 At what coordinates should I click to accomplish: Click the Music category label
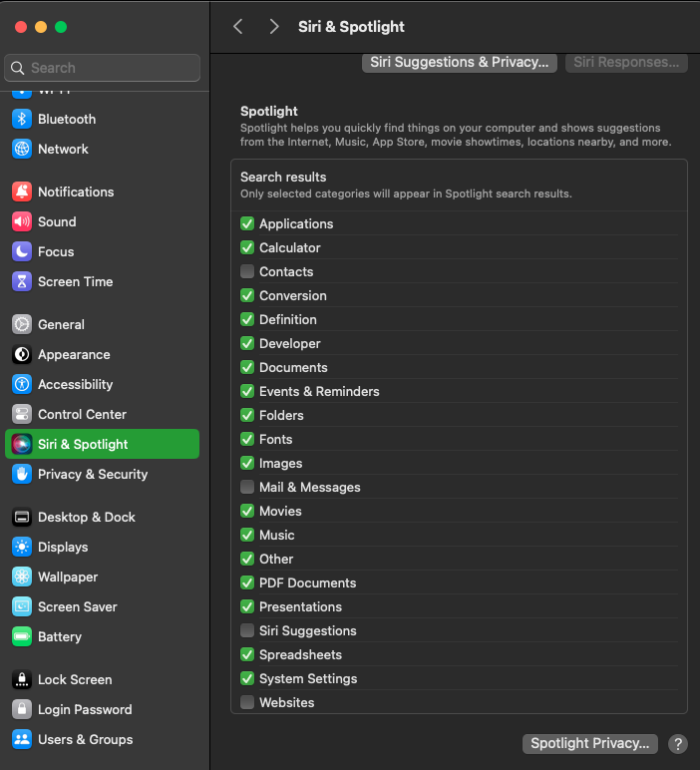[277, 535]
